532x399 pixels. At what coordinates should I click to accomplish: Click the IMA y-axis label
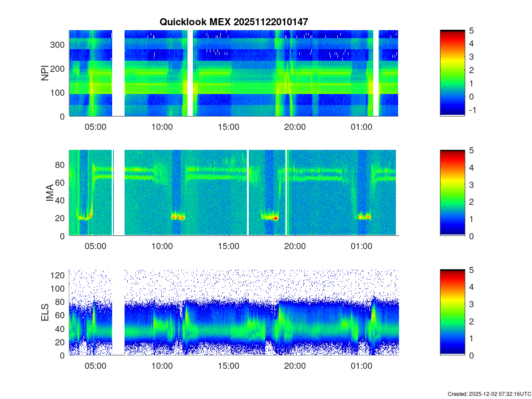[49, 193]
